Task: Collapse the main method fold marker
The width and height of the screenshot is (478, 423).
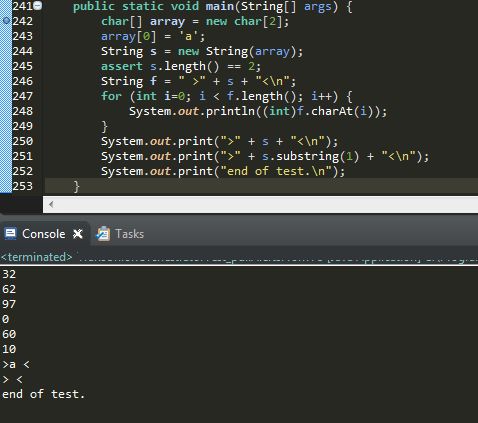Action: (x=38, y=6)
